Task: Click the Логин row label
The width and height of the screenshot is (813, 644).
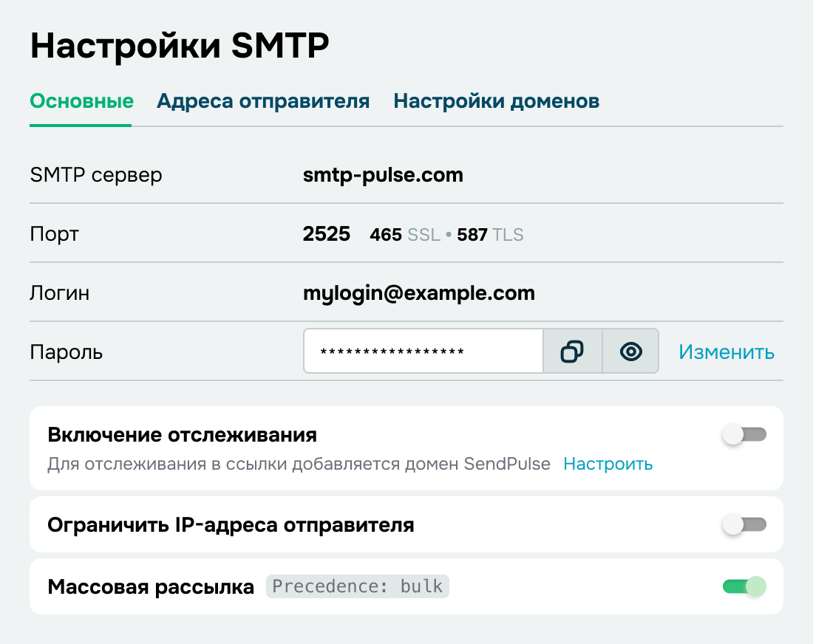Action: coord(60,293)
